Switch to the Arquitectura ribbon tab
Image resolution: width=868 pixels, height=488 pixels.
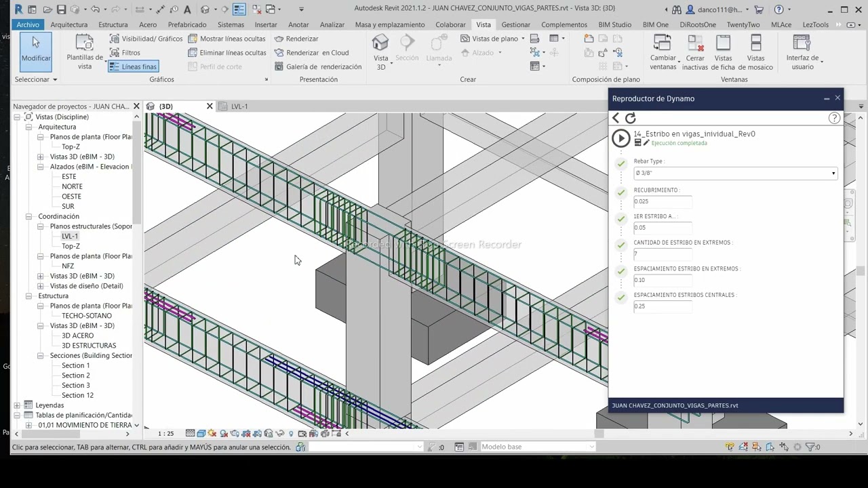click(69, 24)
